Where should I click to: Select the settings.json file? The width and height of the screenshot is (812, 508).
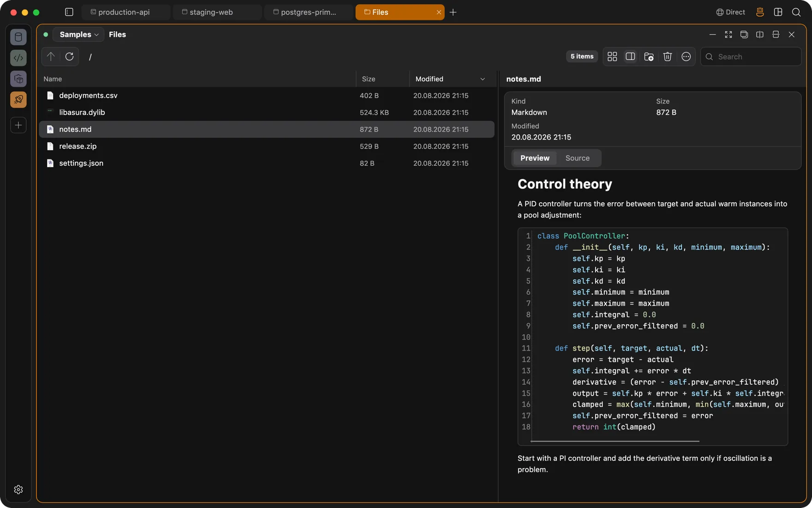pyautogui.click(x=267, y=163)
